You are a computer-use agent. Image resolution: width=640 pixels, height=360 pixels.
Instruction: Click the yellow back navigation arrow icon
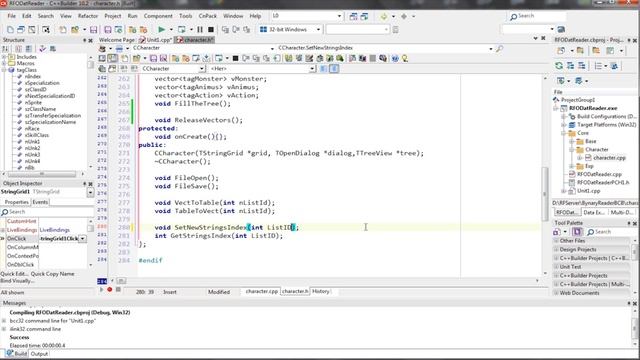point(384,16)
